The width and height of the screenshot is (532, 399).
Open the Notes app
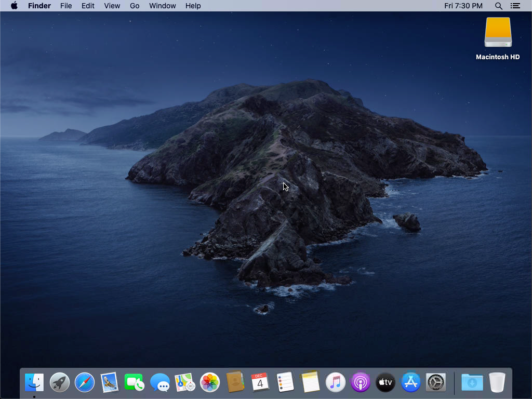[x=309, y=382]
